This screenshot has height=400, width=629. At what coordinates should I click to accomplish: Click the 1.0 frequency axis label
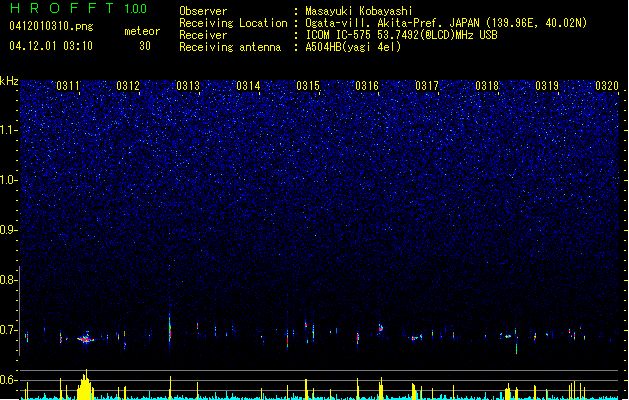(9, 180)
